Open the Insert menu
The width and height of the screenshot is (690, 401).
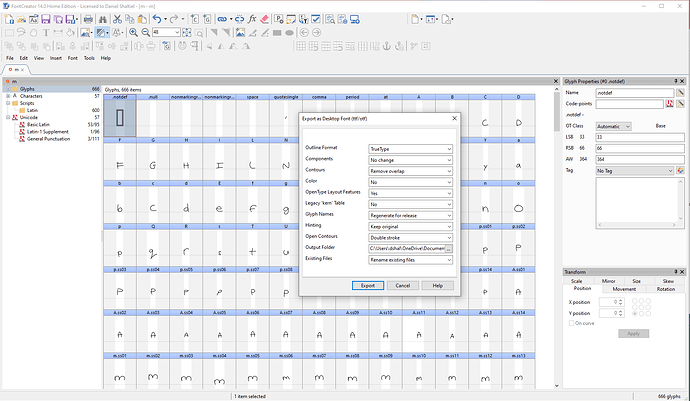(x=56, y=58)
